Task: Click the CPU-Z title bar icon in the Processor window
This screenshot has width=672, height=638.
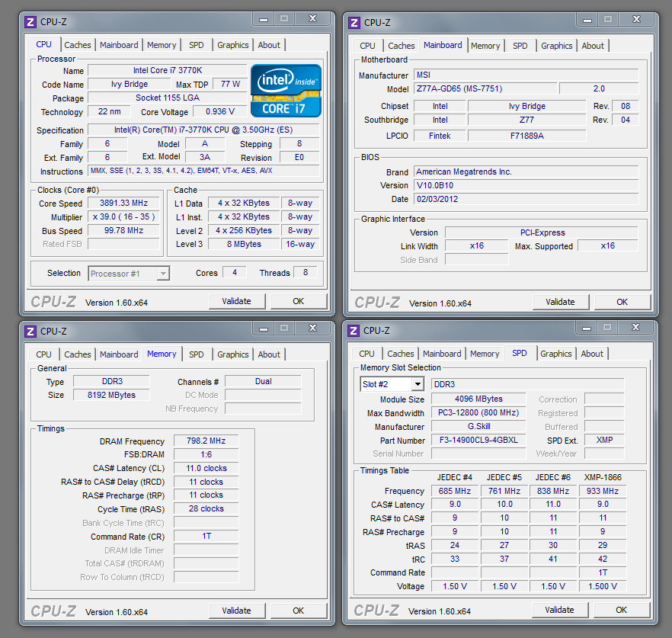Action: click(x=30, y=22)
